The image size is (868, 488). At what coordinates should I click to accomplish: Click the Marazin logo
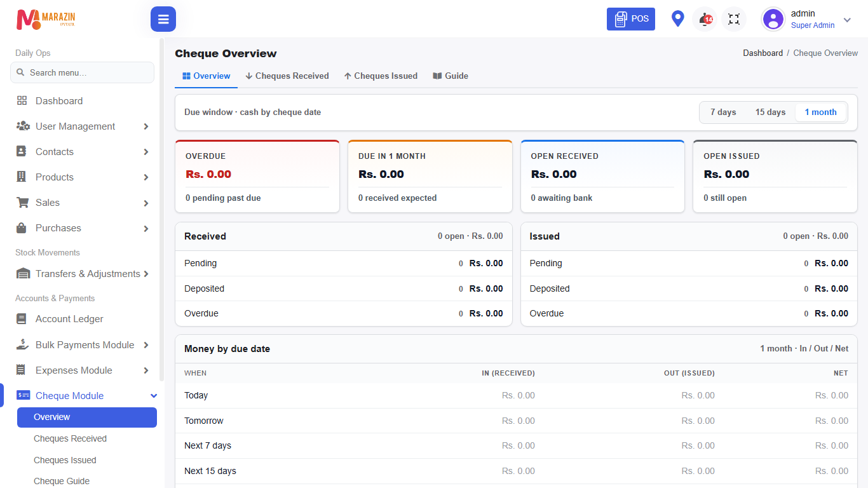pyautogui.click(x=46, y=19)
